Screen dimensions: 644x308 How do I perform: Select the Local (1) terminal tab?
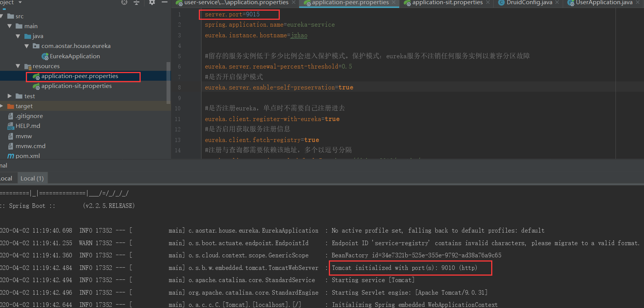(x=32, y=178)
